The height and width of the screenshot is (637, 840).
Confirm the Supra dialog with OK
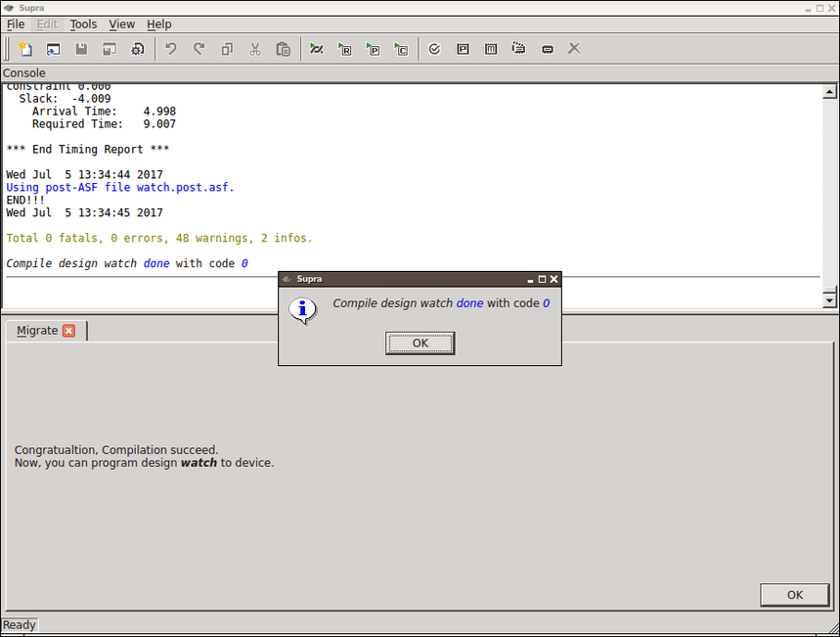(x=420, y=343)
